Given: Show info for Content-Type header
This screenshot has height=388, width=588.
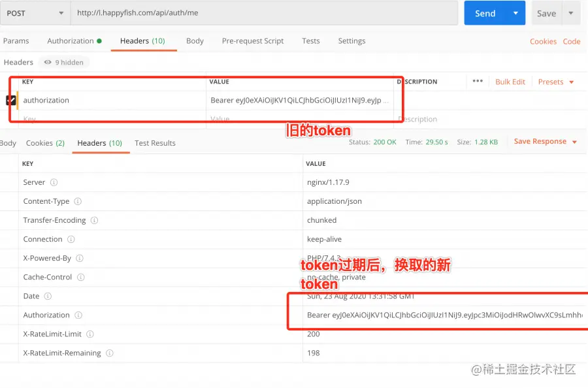Looking at the screenshot, I should tap(78, 201).
